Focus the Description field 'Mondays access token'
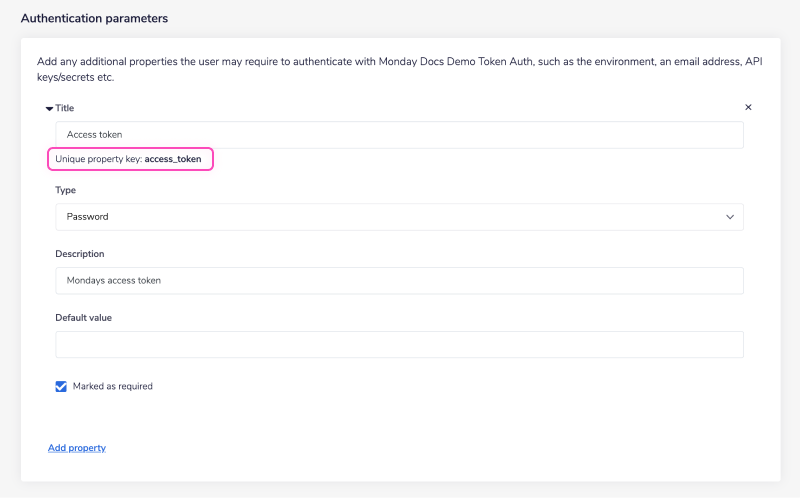Image resolution: width=800 pixels, height=498 pixels. [399, 281]
